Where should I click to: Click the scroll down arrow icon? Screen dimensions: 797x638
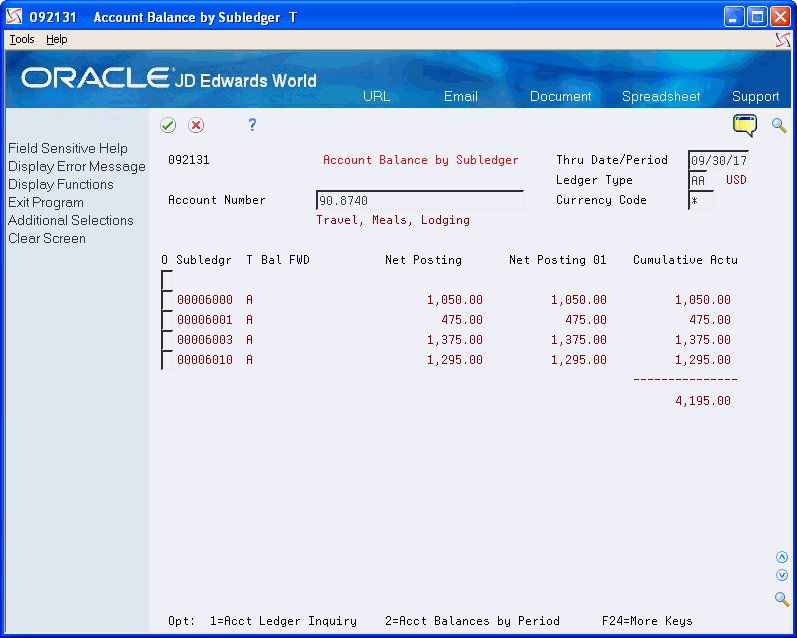click(782, 575)
